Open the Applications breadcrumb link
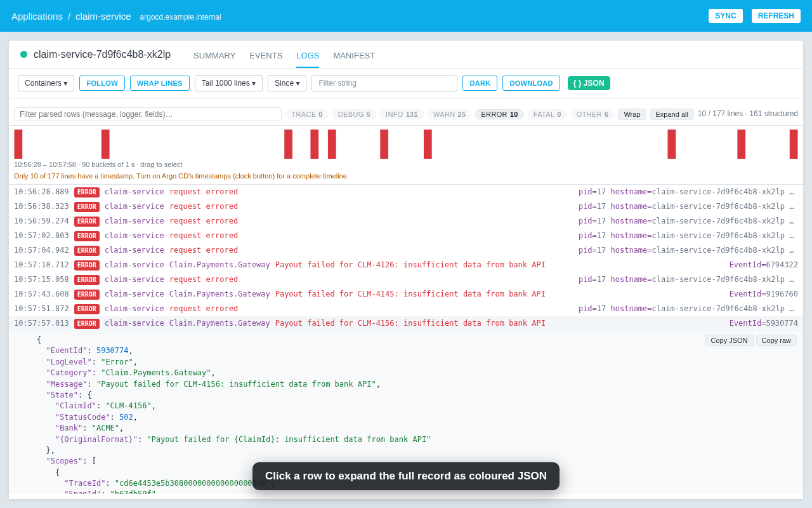The width and height of the screenshot is (812, 508). pos(37,16)
